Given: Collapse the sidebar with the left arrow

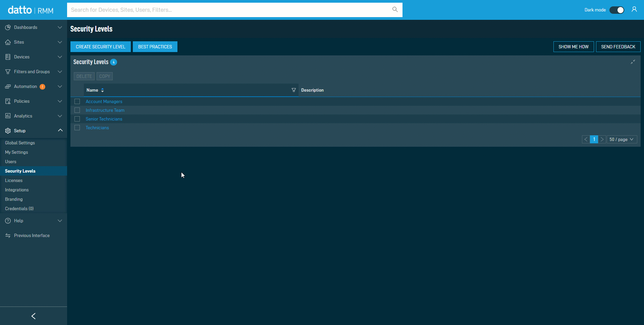Looking at the screenshot, I should [x=34, y=316].
